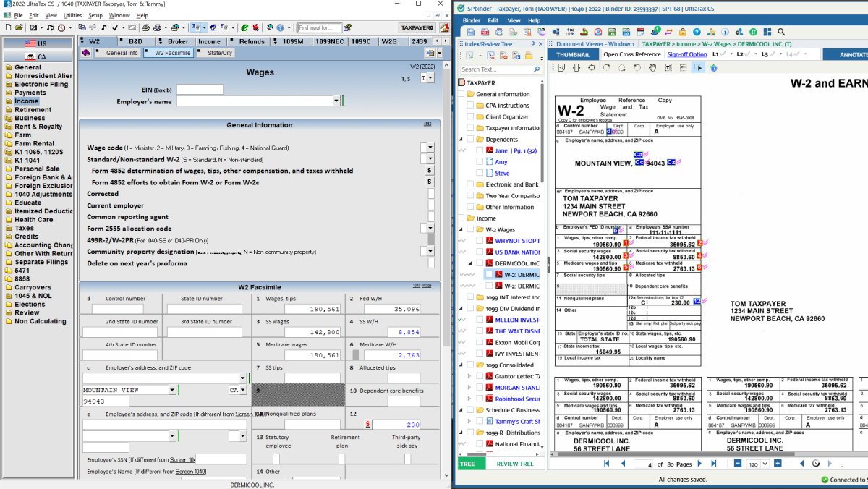868x489 pixels.
Task: Click the zoom in plus button
Action: click(778, 464)
